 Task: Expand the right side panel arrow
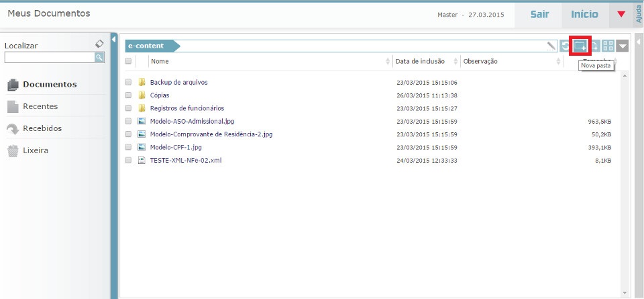pyautogui.click(x=638, y=42)
